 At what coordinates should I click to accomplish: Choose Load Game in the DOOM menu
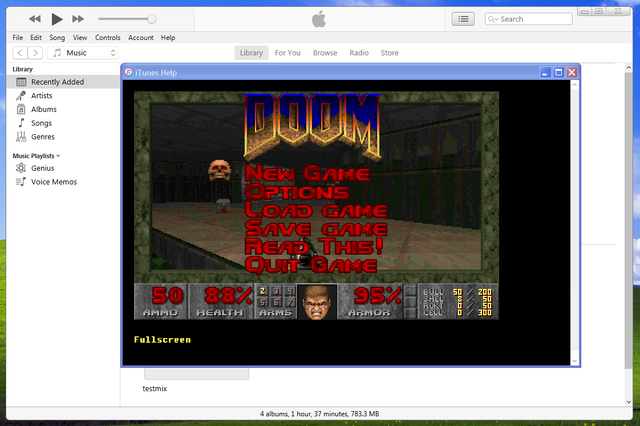316,211
